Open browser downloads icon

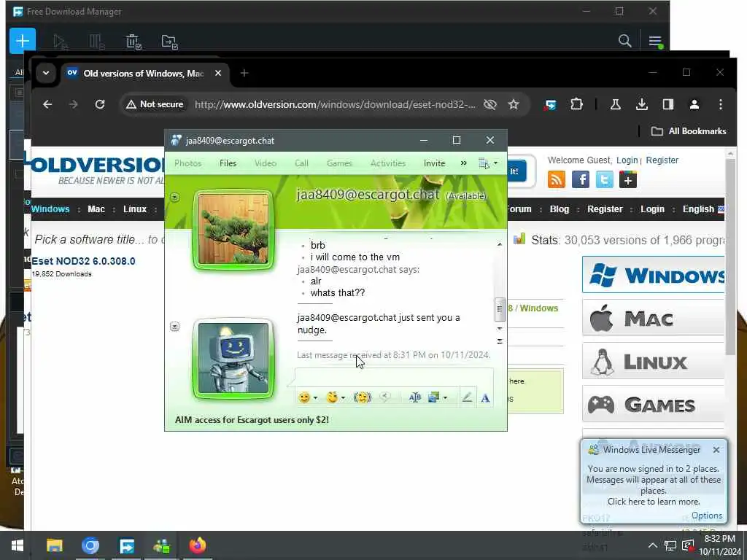click(642, 104)
